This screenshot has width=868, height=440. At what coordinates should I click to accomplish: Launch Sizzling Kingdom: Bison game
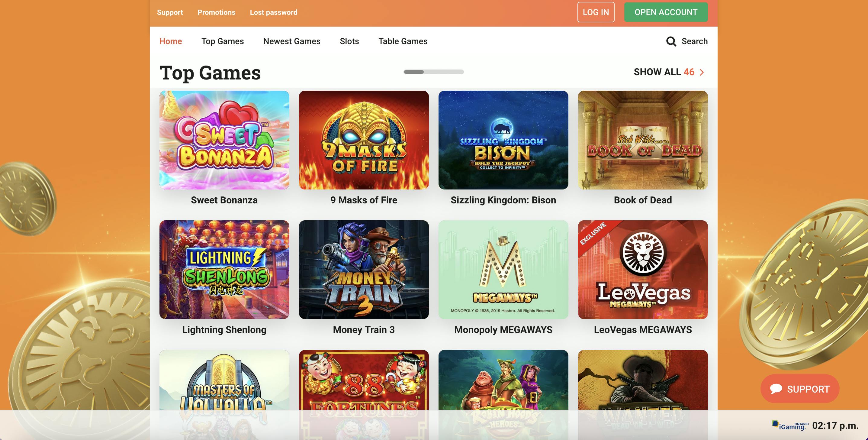503,140
